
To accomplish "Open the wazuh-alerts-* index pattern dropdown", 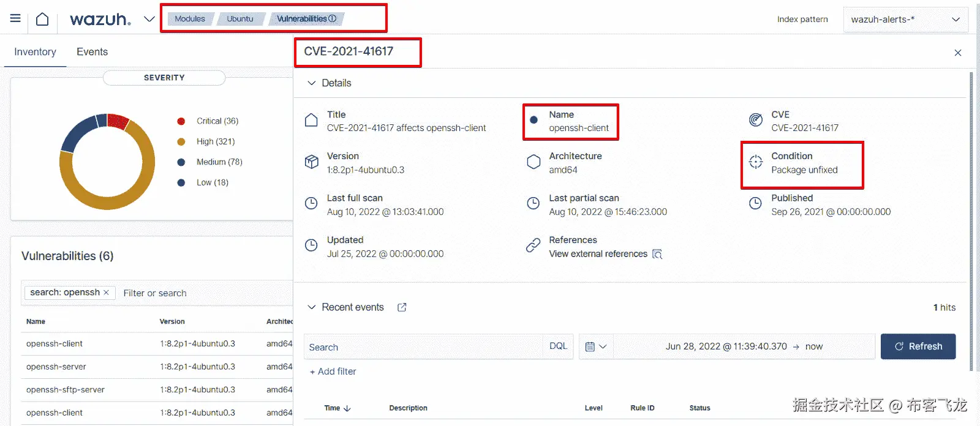I will point(905,20).
